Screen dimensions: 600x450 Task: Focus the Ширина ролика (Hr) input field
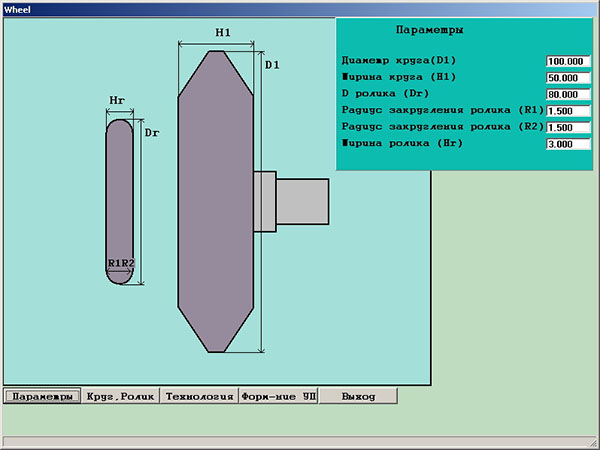click(569, 145)
